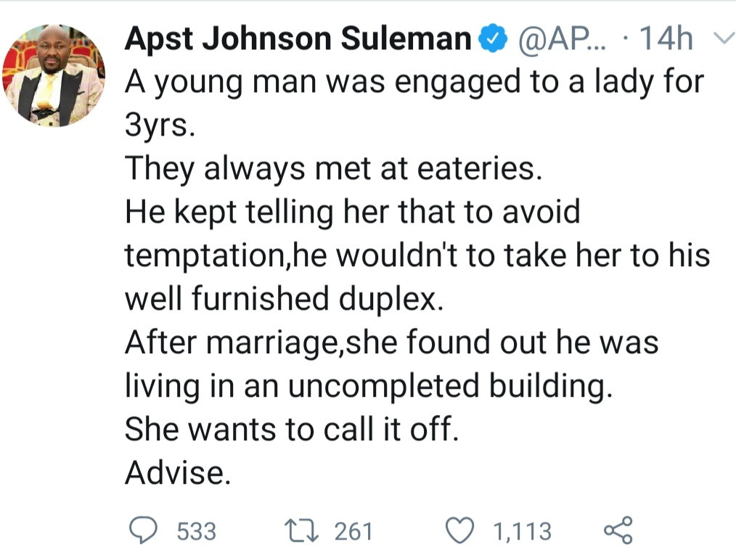Retweet using the arrows icon
Screen dimensions: 736x560
coord(302,531)
